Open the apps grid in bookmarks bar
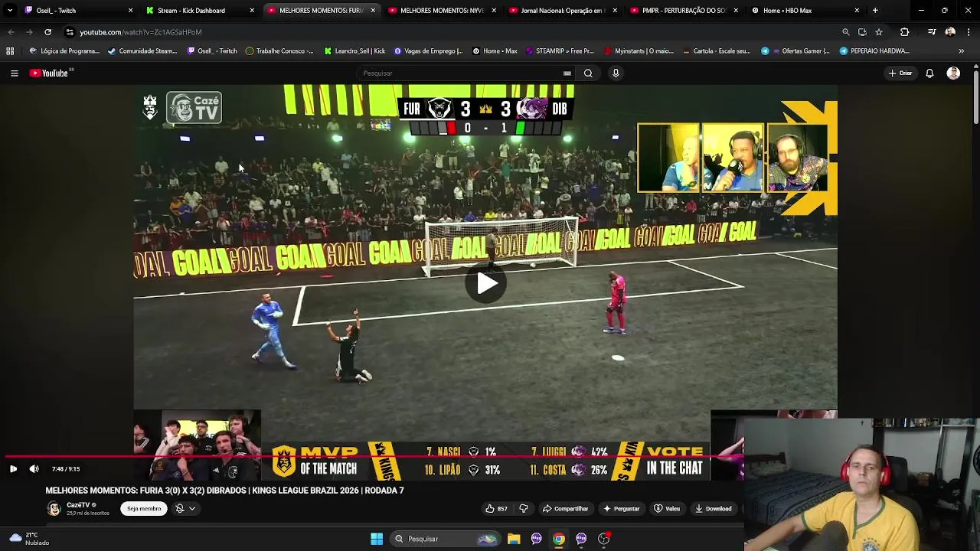This screenshot has width=980, height=551. pos(10,51)
